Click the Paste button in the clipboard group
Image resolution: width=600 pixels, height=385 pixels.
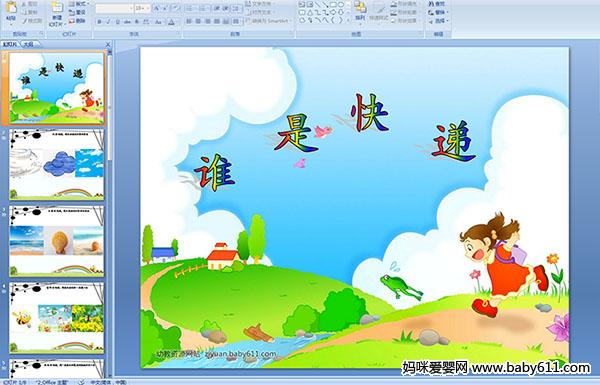11,12
